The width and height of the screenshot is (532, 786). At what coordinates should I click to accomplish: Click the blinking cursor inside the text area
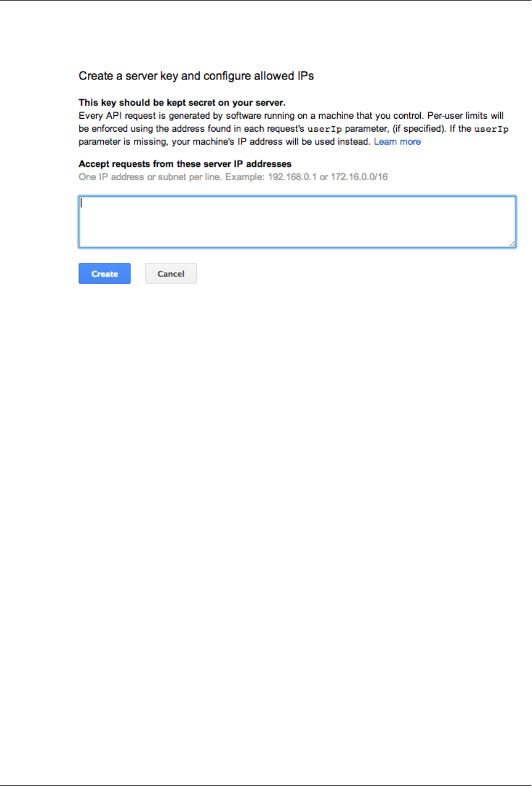tap(81, 203)
